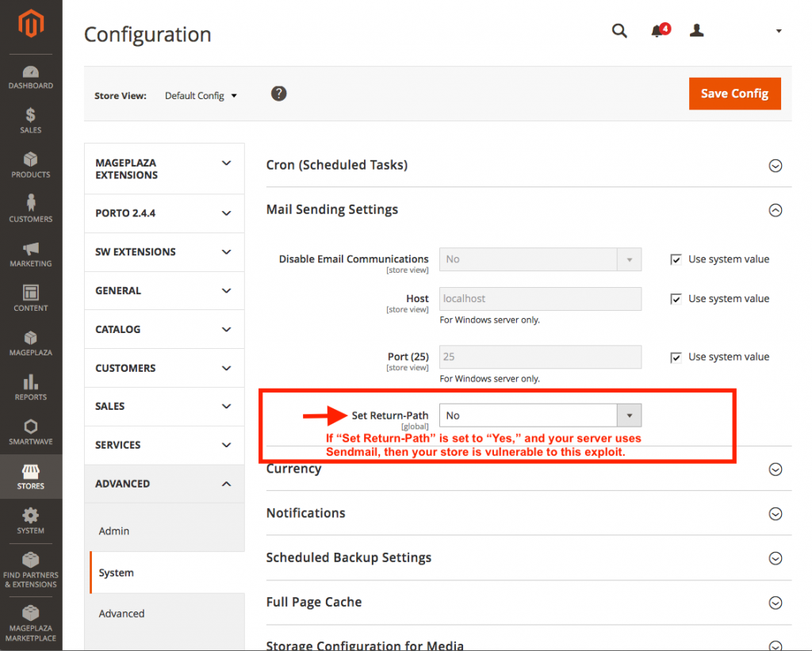Click the Save Config button
Screen dimensions: 812x651
[734, 93]
